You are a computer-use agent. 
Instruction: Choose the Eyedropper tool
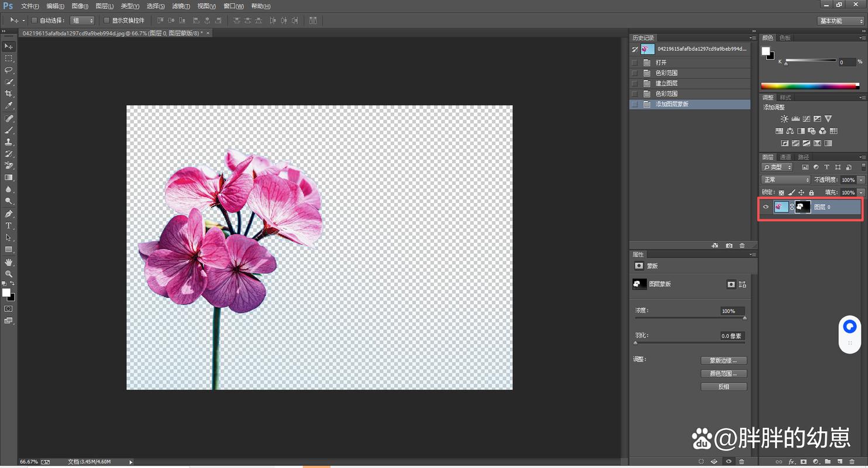(8, 106)
